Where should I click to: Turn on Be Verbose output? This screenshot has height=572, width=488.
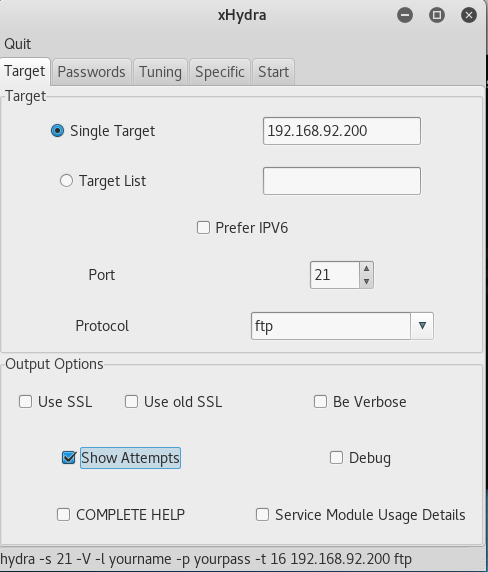320,402
